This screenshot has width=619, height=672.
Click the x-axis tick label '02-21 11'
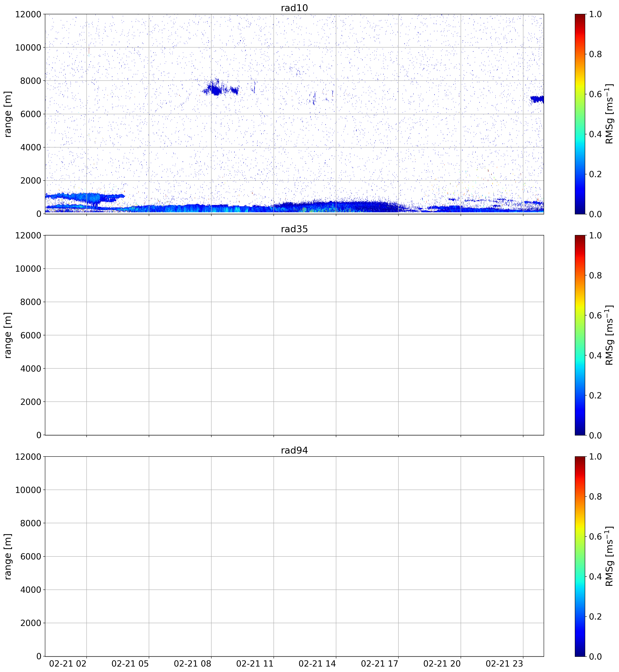click(255, 664)
